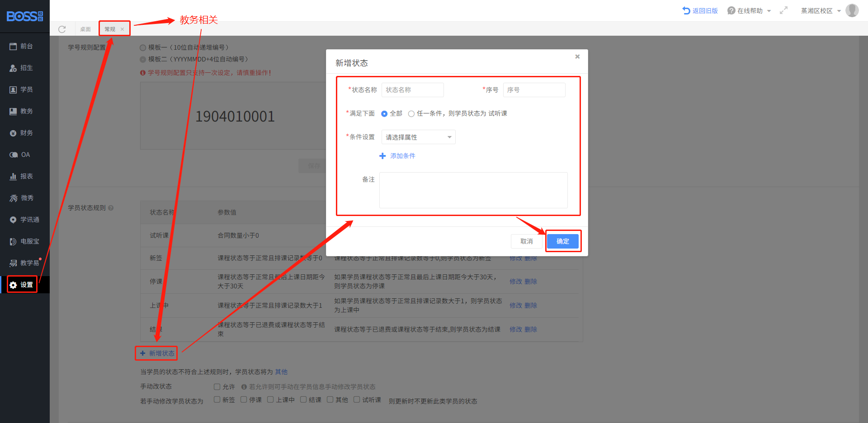Image resolution: width=868 pixels, height=423 pixels.
Task: Click the help icon beside 学员状态规则
Action: pos(111,208)
